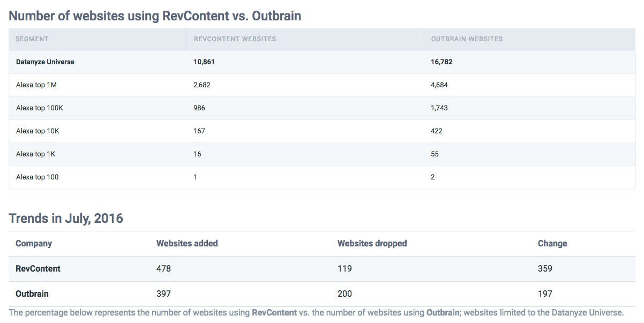Click the Websites dropped column header

(x=372, y=244)
